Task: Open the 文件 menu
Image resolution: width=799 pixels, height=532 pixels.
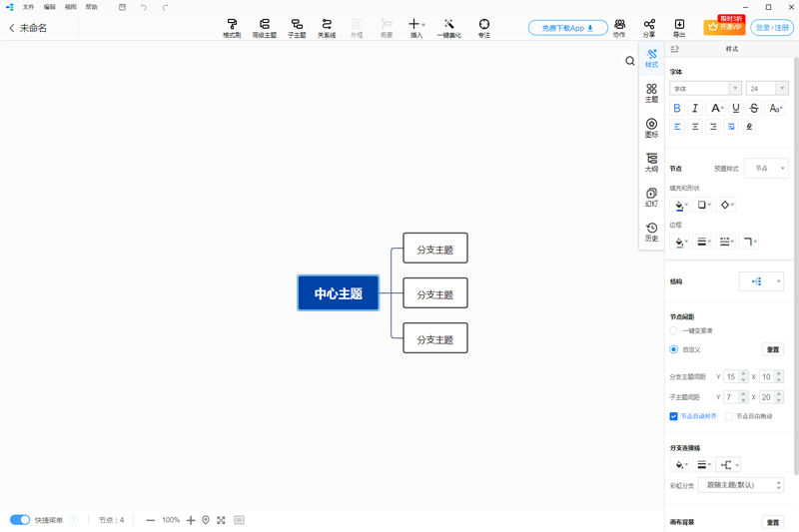Action: tap(28, 7)
